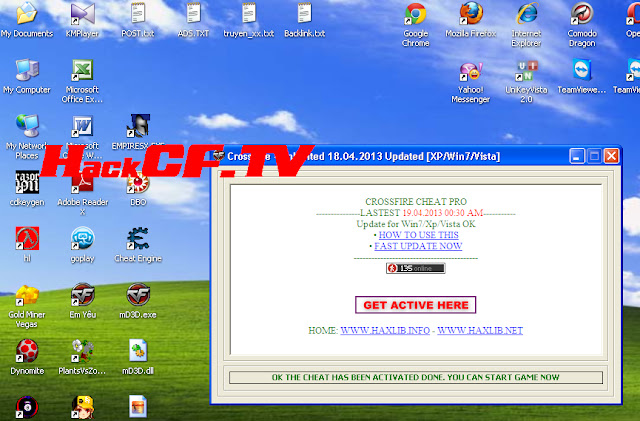Select the DBO desktop icon
640x421 pixels.
point(138,188)
